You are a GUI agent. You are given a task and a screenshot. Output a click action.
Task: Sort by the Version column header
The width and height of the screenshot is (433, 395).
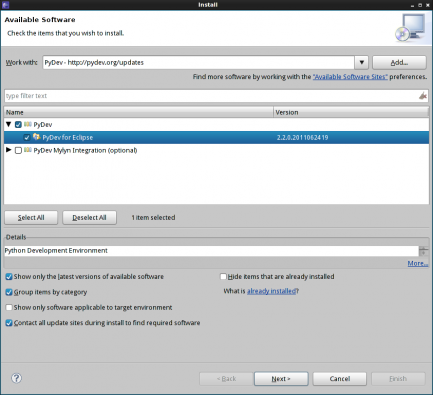tap(351, 112)
